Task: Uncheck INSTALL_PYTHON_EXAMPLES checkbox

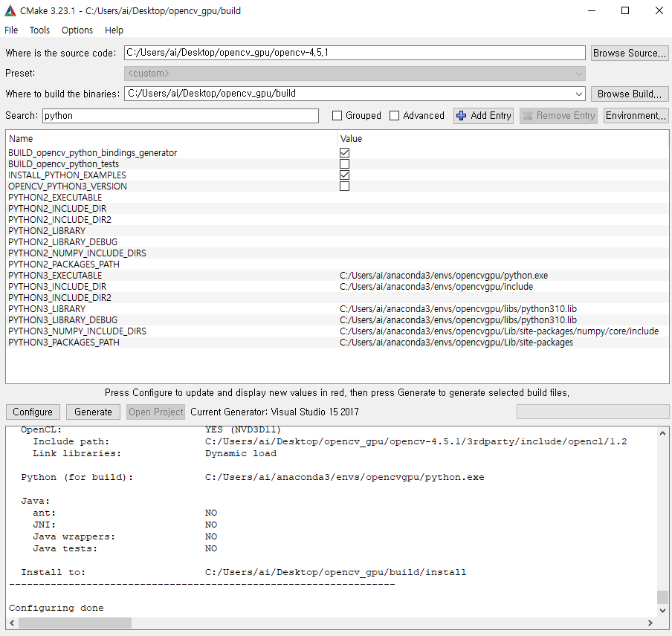Action: [344, 175]
